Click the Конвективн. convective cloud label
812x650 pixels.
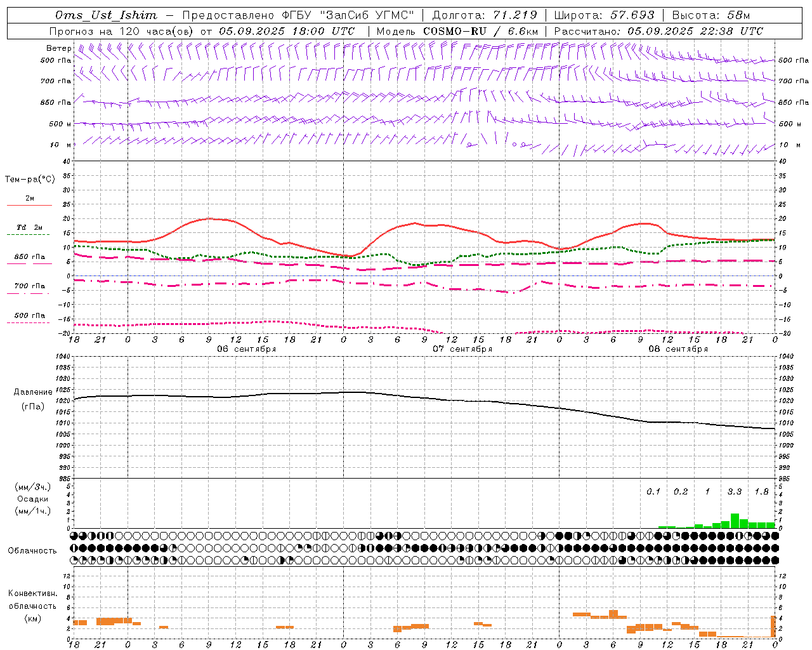[32, 594]
